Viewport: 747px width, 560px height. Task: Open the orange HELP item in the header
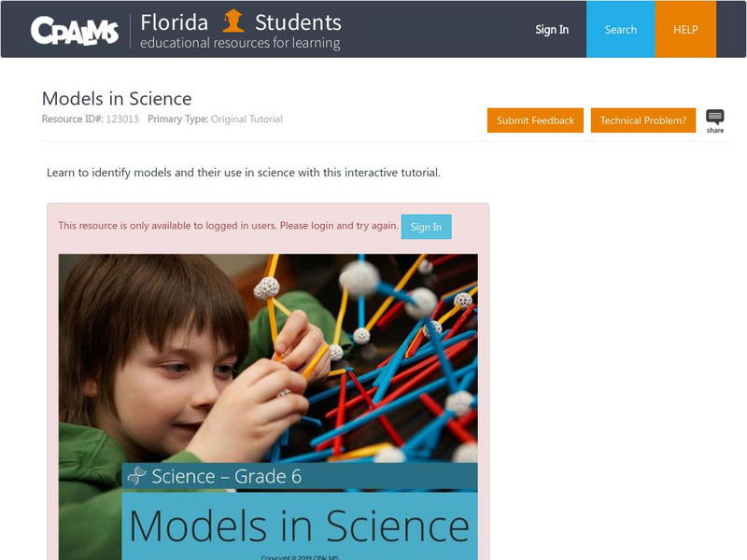pyautogui.click(x=685, y=30)
